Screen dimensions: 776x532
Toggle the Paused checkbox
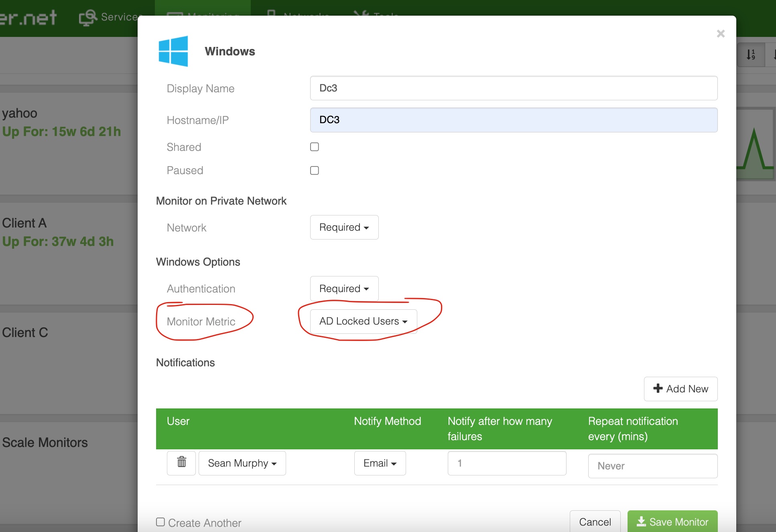(315, 171)
